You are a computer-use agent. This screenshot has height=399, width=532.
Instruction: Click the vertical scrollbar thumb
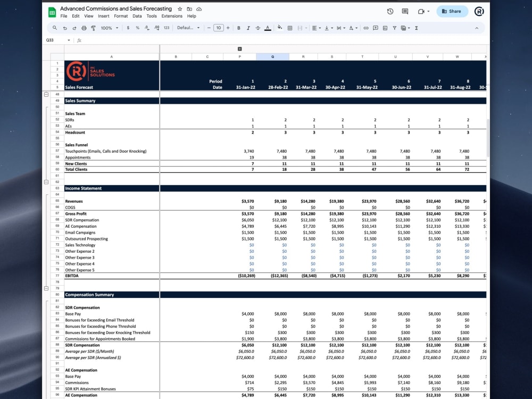point(488,137)
